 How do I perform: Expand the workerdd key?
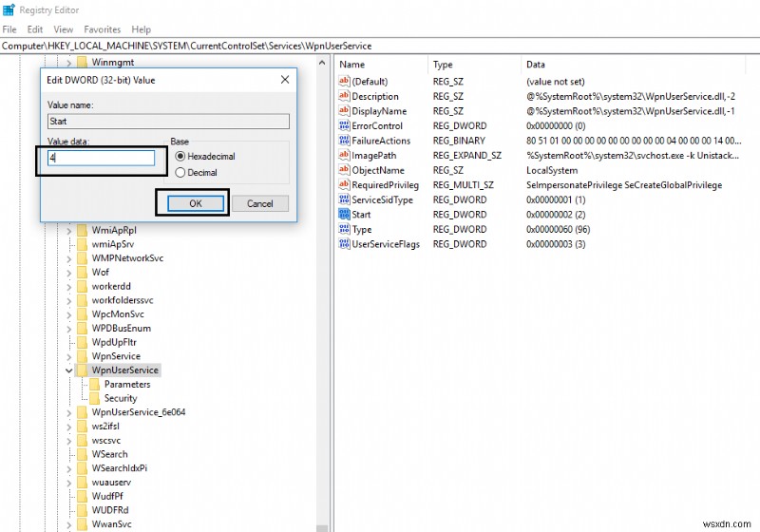[x=68, y=287]
